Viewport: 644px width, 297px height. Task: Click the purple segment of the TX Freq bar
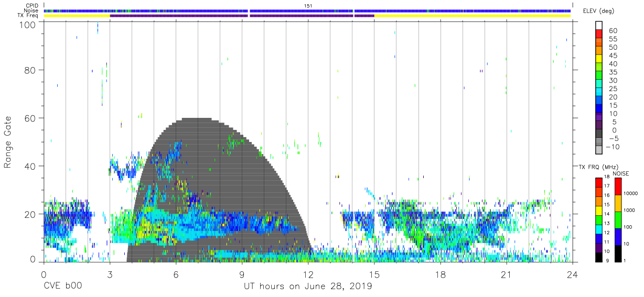tap(242, 16)
